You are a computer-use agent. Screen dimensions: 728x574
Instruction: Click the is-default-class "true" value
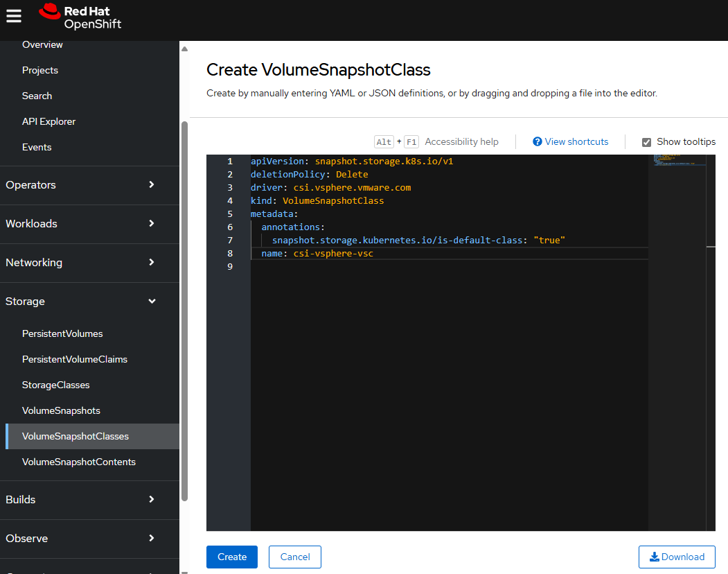click(x=549, y=241)
